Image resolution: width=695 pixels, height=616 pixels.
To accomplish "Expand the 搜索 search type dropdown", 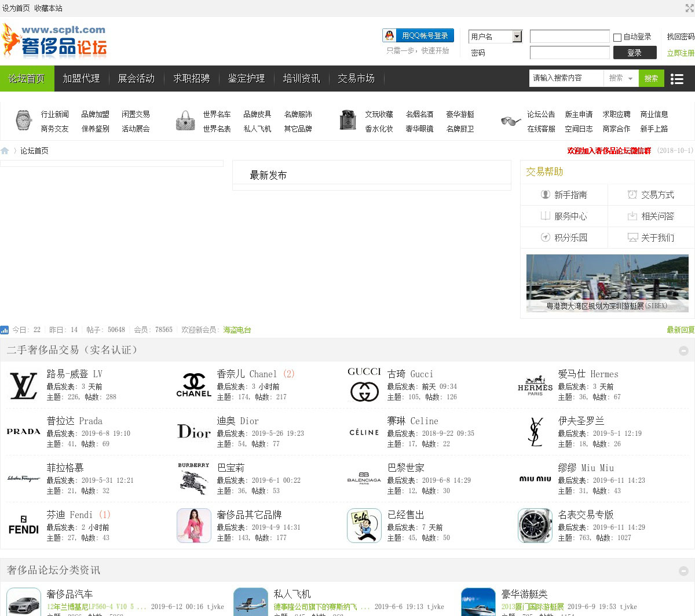I will 621,78.
